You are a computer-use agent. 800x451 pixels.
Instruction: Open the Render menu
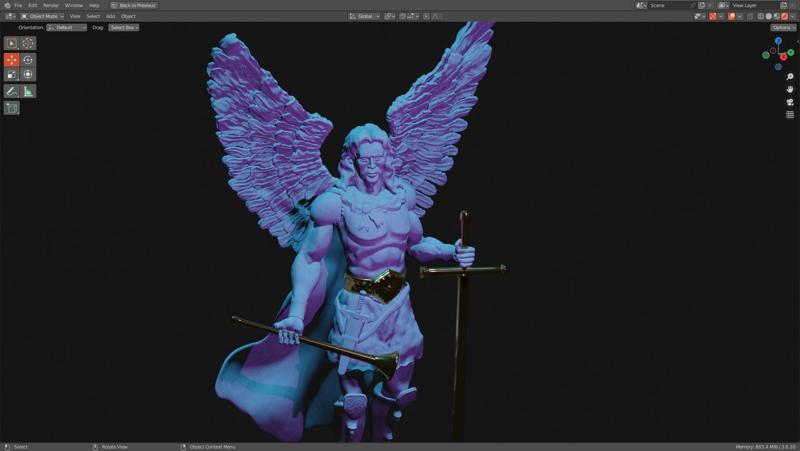(51, 5)
